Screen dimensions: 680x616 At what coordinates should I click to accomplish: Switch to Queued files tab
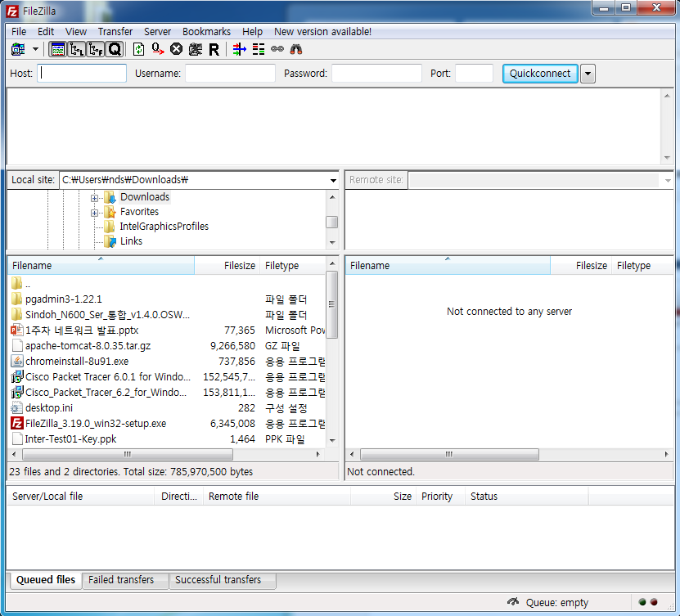(46, 580)
